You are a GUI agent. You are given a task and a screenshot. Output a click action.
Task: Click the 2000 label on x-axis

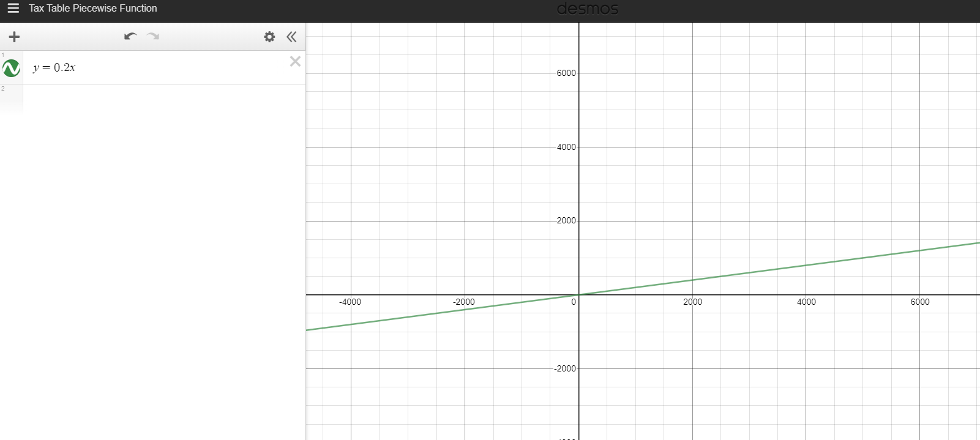692,302
